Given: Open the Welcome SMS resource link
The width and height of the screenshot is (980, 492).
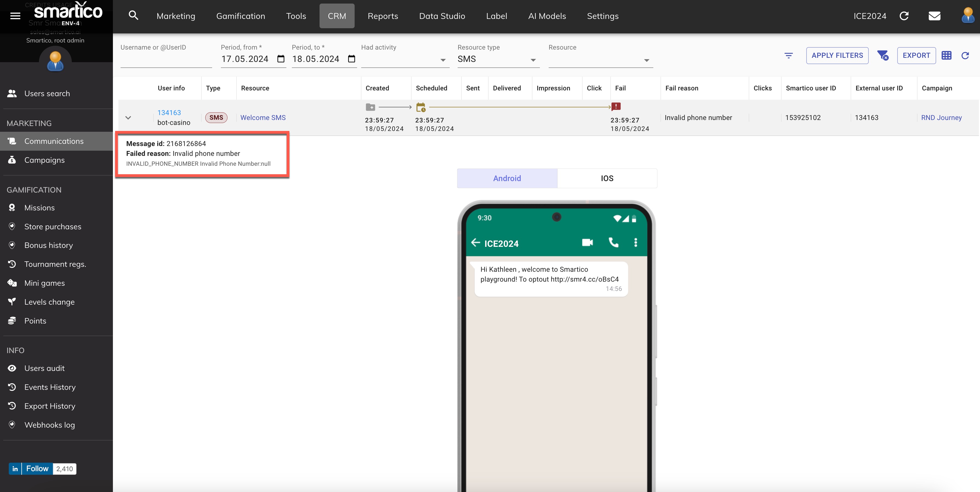Looking at the screenshot, I should 263,118.
